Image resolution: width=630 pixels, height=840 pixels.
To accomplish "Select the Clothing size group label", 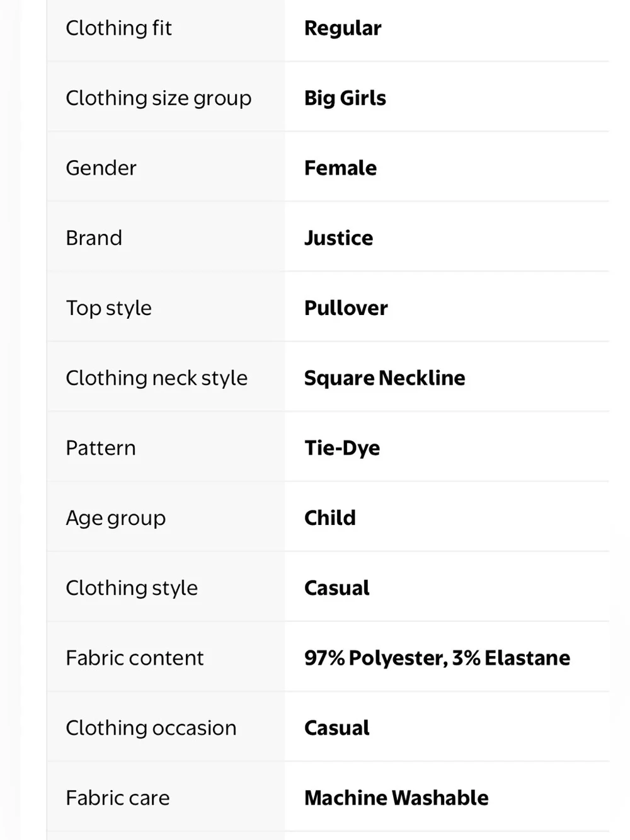I will tap(159, 98).
